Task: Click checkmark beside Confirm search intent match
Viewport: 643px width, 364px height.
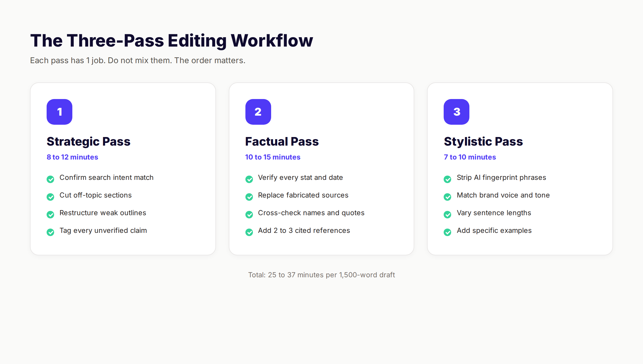Action: point(50,179)
